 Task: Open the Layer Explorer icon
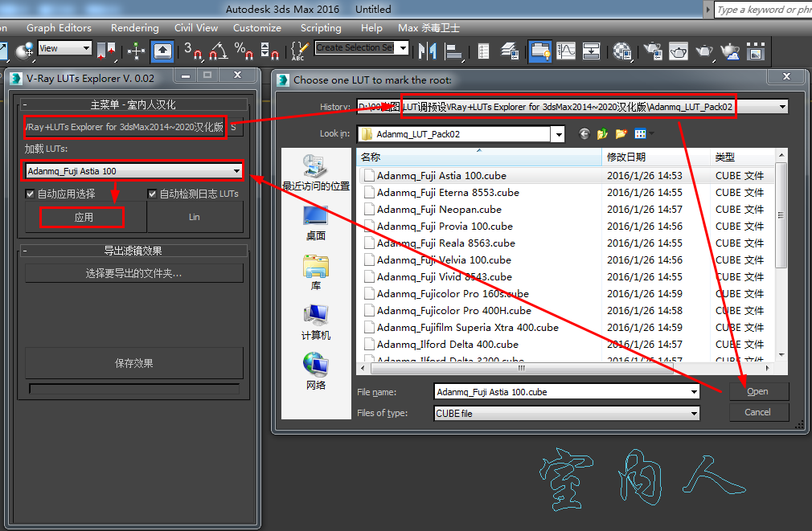pyautogui.click(x=510, y=51)
